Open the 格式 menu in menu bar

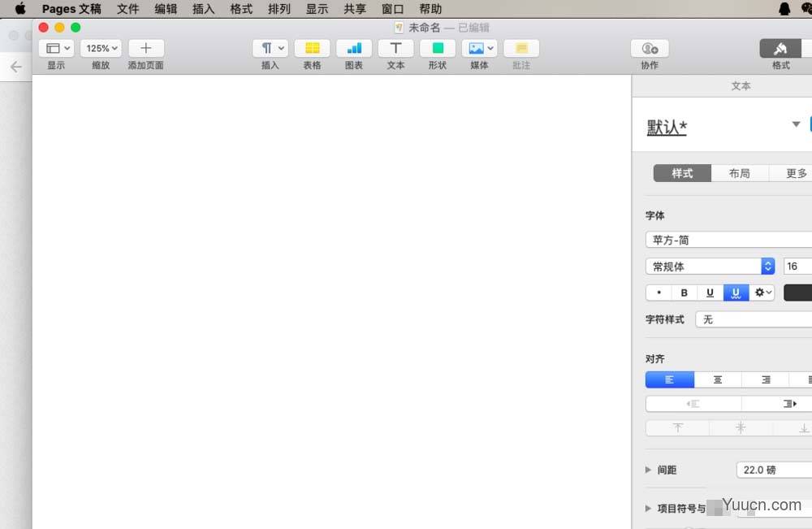241,9
